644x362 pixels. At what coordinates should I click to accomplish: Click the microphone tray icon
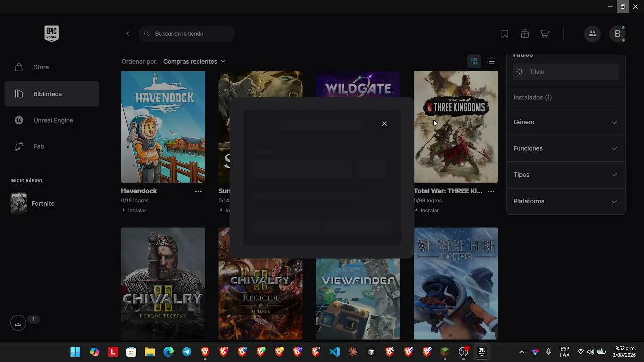coord(549,352)
